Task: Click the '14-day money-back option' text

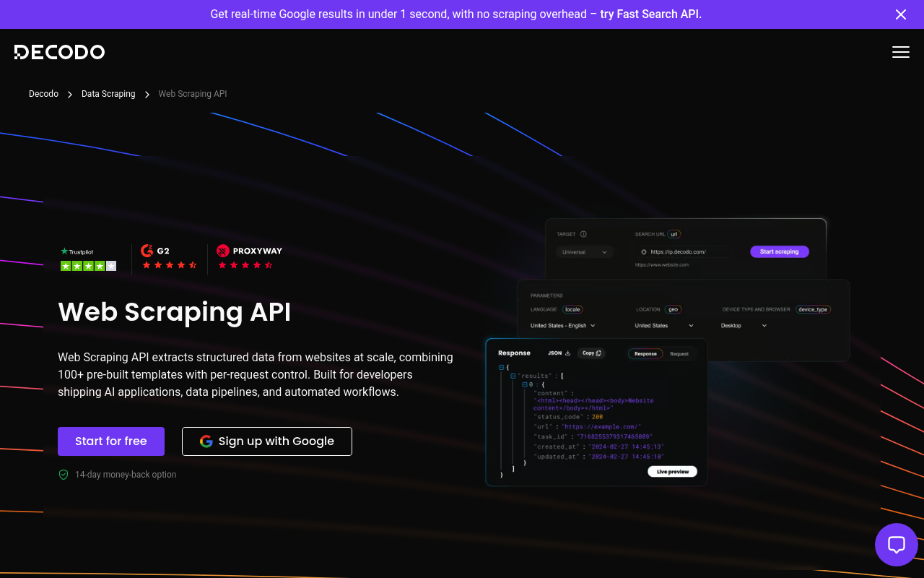Action: pyautogui.click(x=126, y=475)
